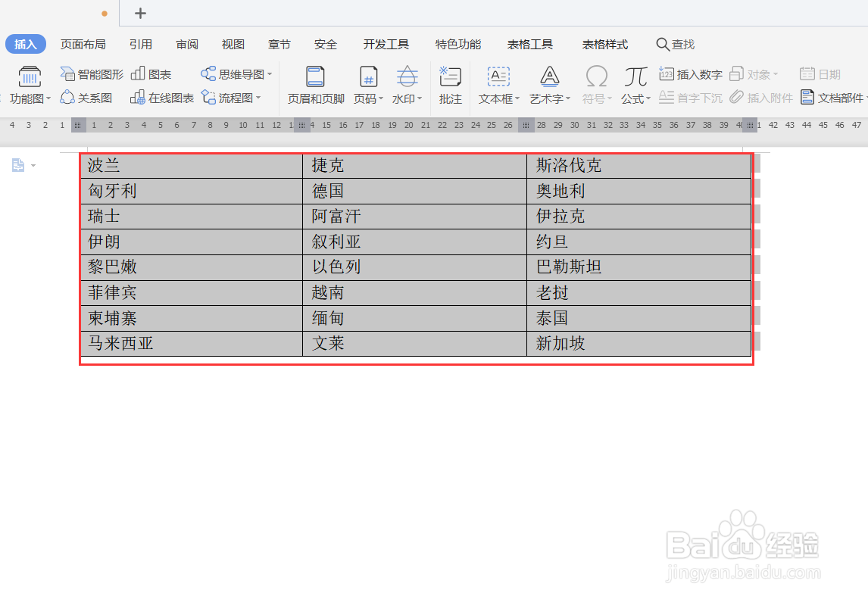Expand the 文本框 dropdown arrow
The image size is (868, 602).
[x=517, y=98]
